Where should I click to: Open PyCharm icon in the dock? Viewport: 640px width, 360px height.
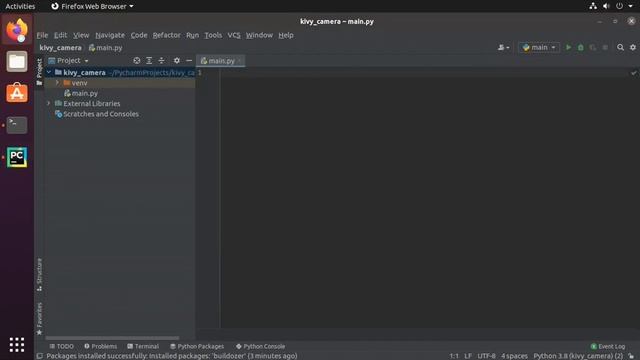tap(17, 157)
